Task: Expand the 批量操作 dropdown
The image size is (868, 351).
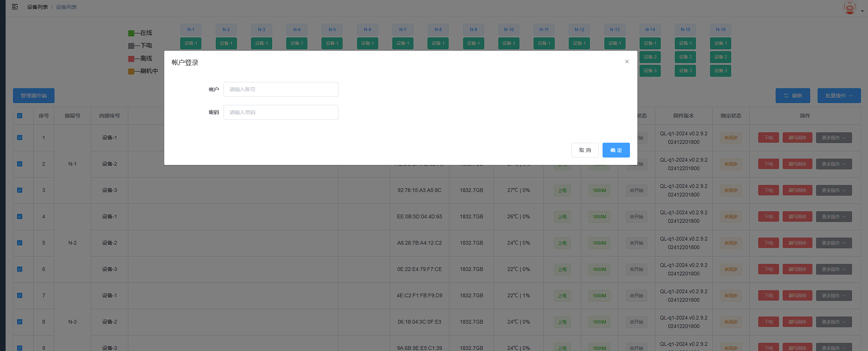Action: (839, 96)
